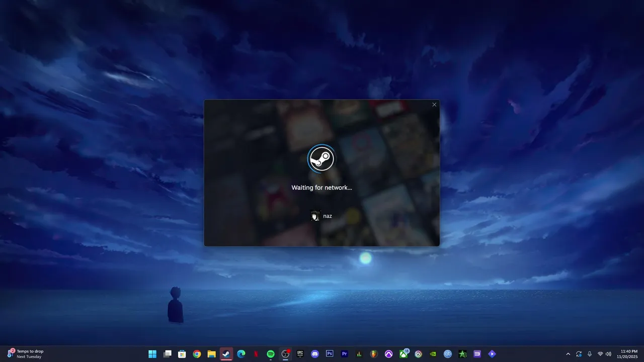Open Discord from the taskbar

click(x=315, y=354)
